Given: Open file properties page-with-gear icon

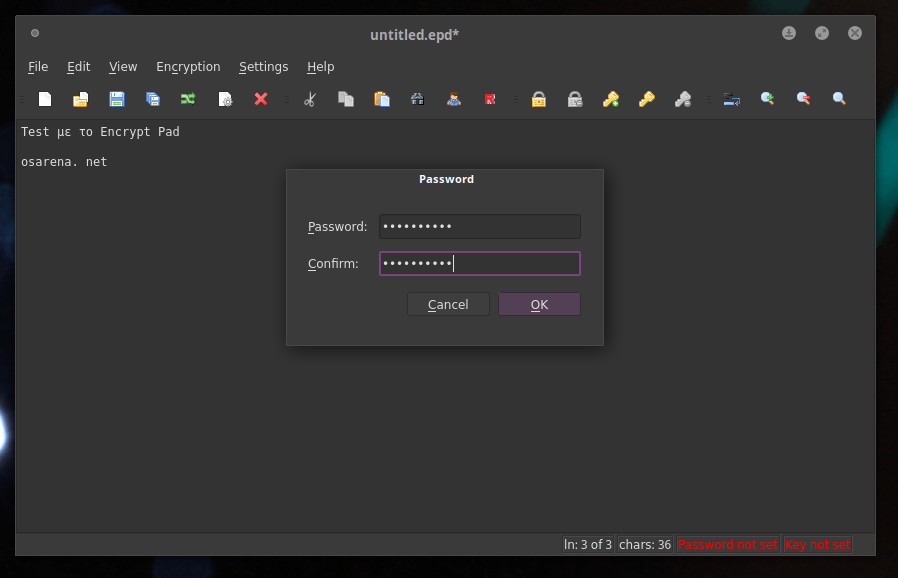Looking at the screenshot, I should point(225,99).
